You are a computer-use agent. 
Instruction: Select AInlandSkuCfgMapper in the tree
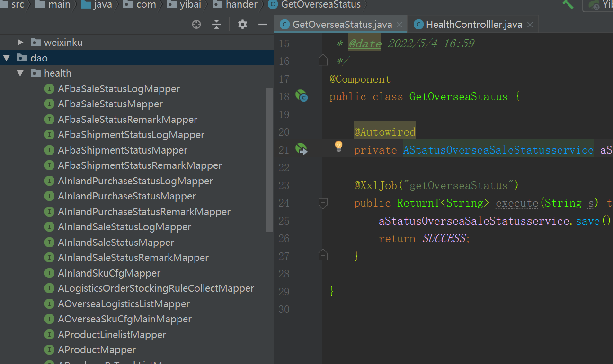point(109,273)
